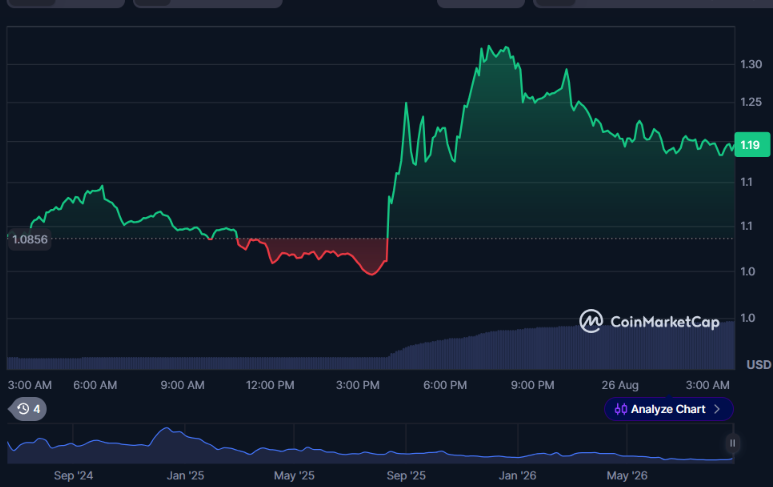The height and width of the screenshot is (487, 773).
Task: Click the 9:00 PM time axis label
Action: pyautogui.click(x=532, y=385)
